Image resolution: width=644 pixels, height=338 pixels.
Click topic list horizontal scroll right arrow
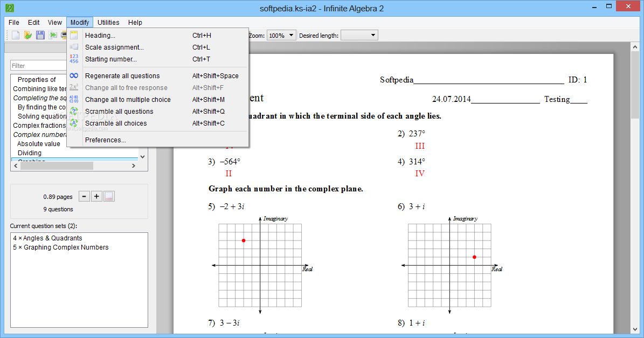point(134,165)
